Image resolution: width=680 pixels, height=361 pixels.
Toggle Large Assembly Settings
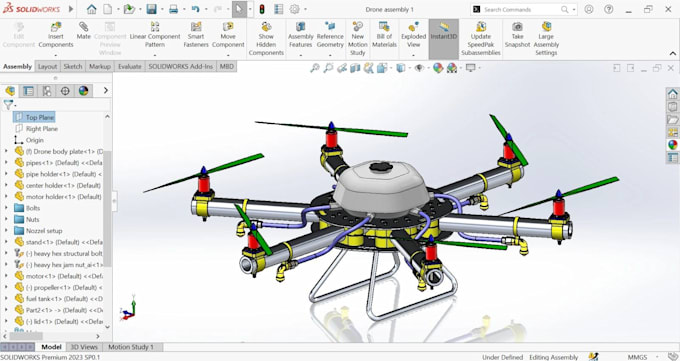[x=546, y=39]
